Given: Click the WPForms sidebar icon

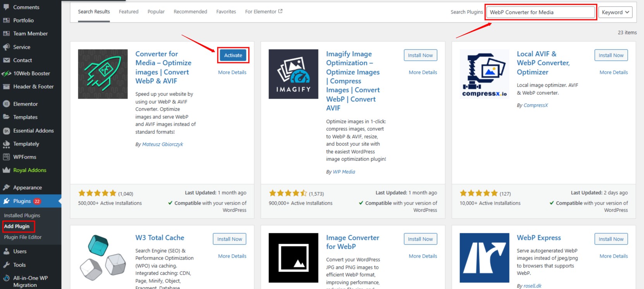Looking at the screenshot, I should (x=6, y=157).
